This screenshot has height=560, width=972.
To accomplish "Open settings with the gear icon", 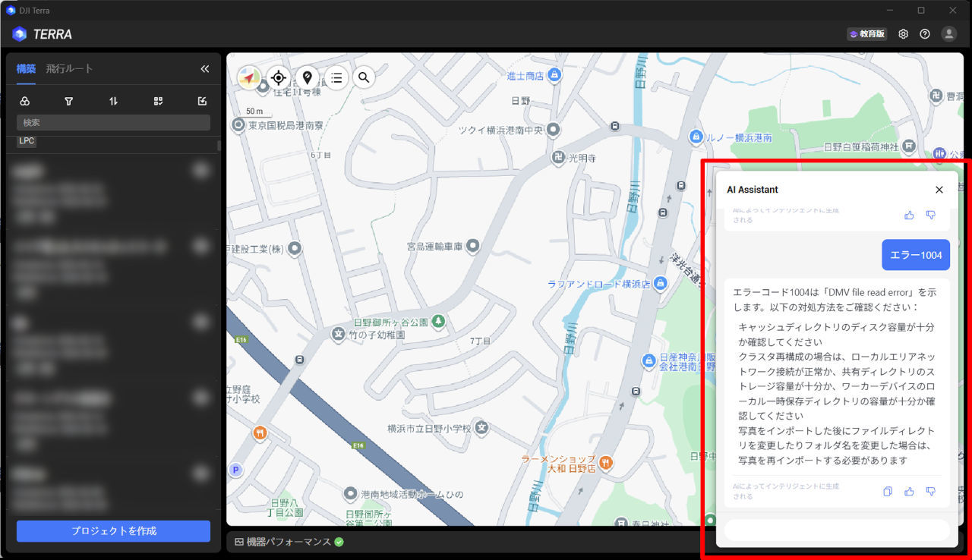I will click(x=903, y=34).
